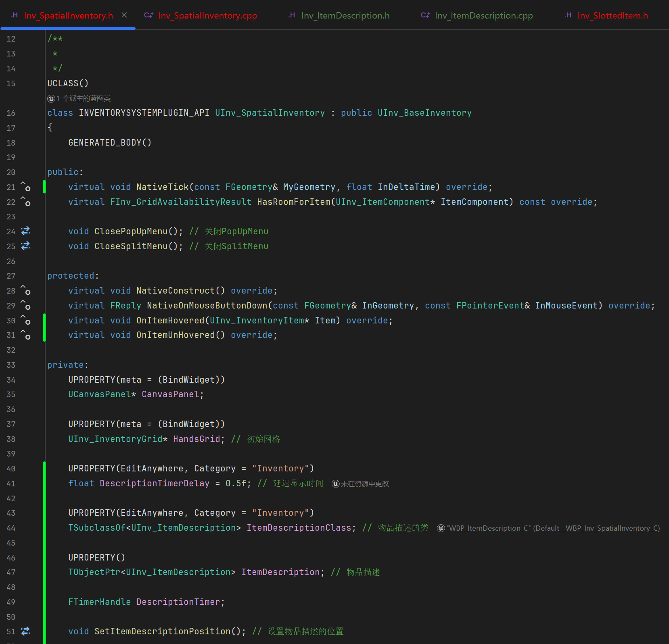
Task: Click the override gutter icon beside HasRoomForItem
Action: pos(25,202)
